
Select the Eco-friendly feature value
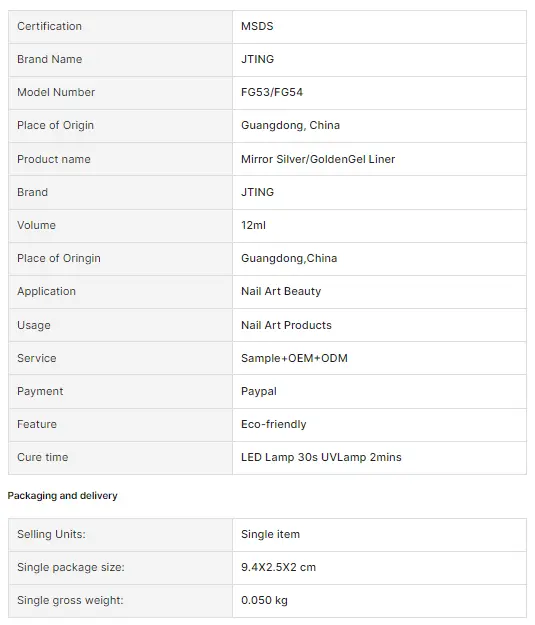[x=273, y=425]
